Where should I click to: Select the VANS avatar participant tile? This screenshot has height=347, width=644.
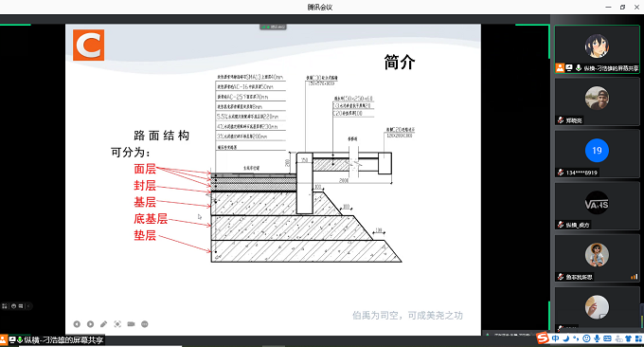click(x=597, y=206)
